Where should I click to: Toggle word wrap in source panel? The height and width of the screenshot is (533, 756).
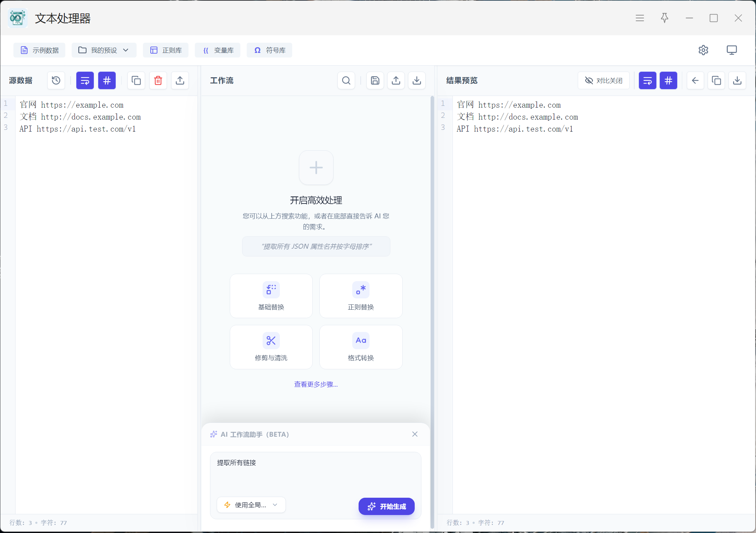pyautogui.click(x=85, y=80)
